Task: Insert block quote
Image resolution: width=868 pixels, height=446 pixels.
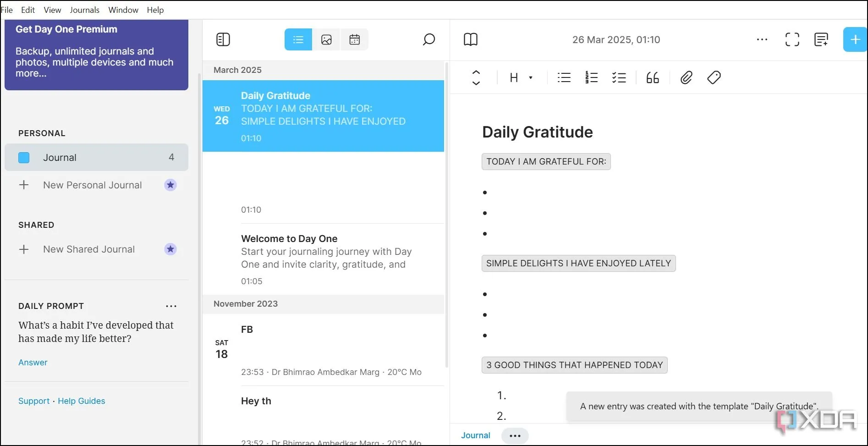Action: 653,77
